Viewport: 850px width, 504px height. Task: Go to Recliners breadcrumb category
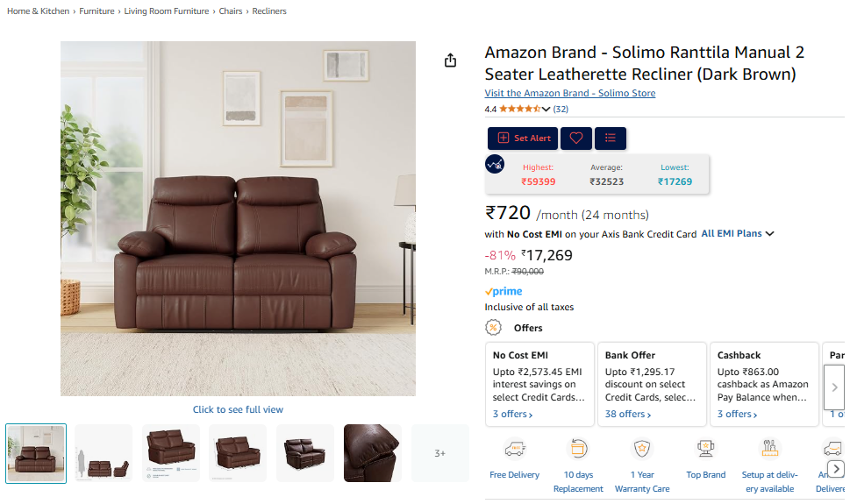pyautogui.click(x=269, y=11)
